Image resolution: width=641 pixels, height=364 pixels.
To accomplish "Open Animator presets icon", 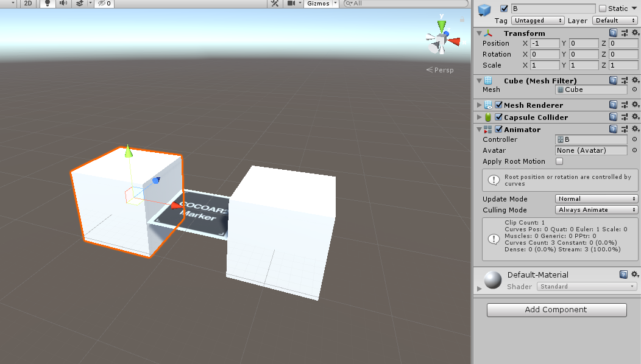I will coord(624,129).
